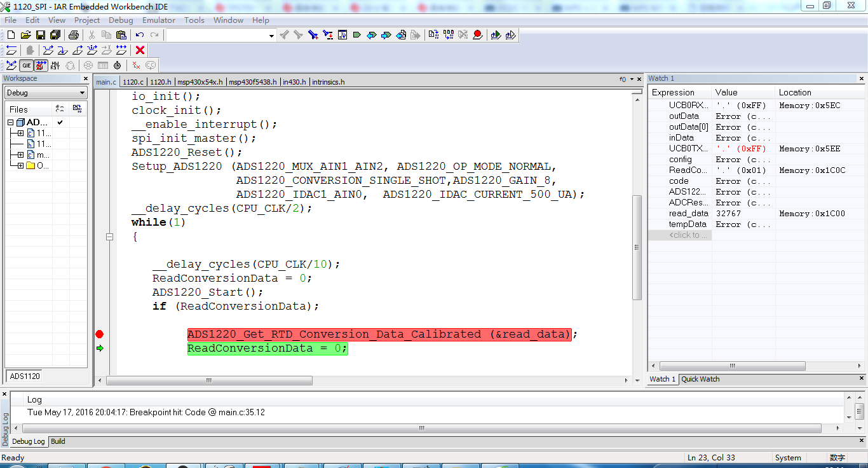Toggle the breakpoint marker beside ADS1220_Get_RTD_Conversion_Data_Calibrated

(99, 334)
